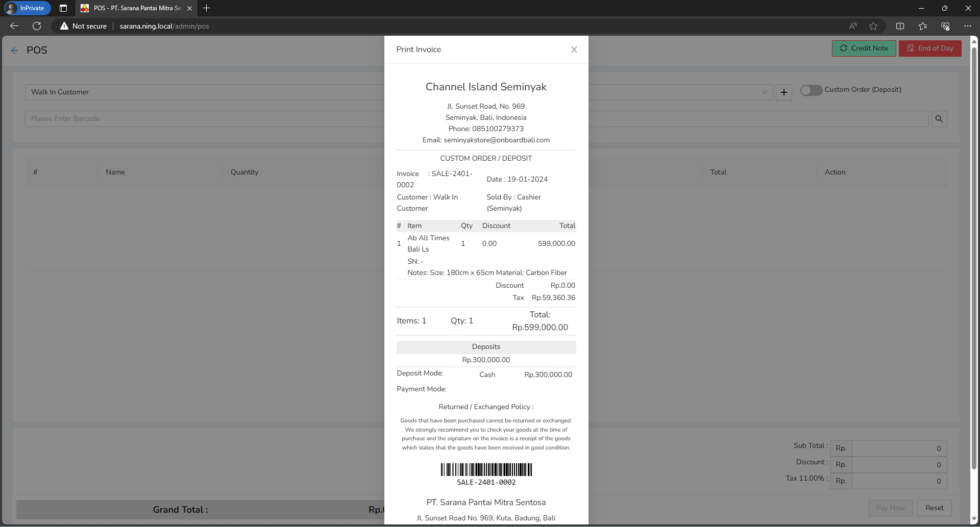Click the address bar URL sarana.ning.local
The width and height of the screenshot is (980, 527).
[164, 26]
